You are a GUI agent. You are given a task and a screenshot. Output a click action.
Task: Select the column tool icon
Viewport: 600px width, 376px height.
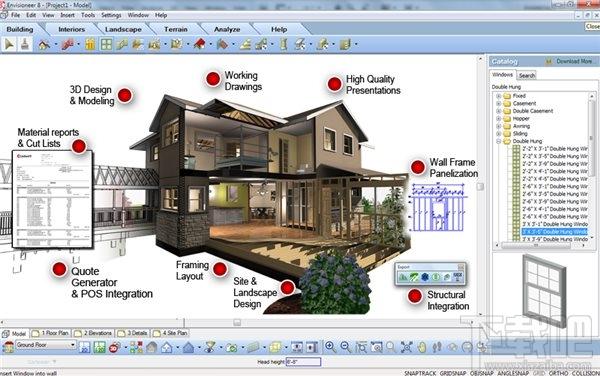(284, 44)
